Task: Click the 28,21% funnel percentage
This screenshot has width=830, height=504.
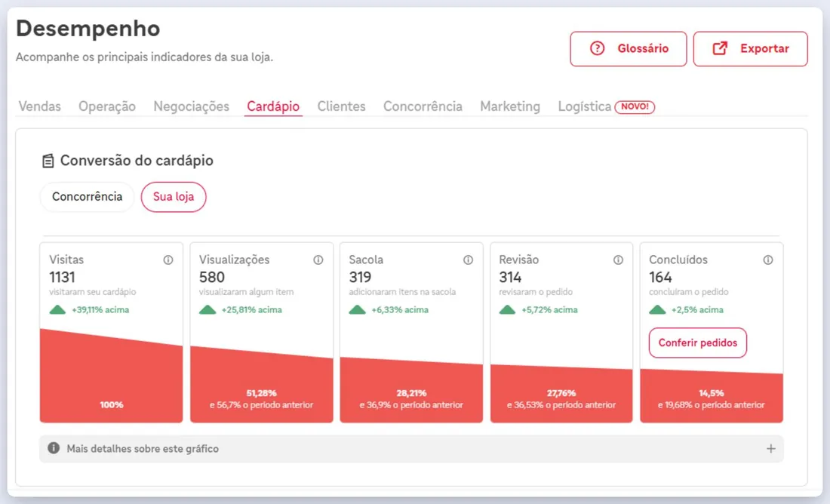Action: 411,393
